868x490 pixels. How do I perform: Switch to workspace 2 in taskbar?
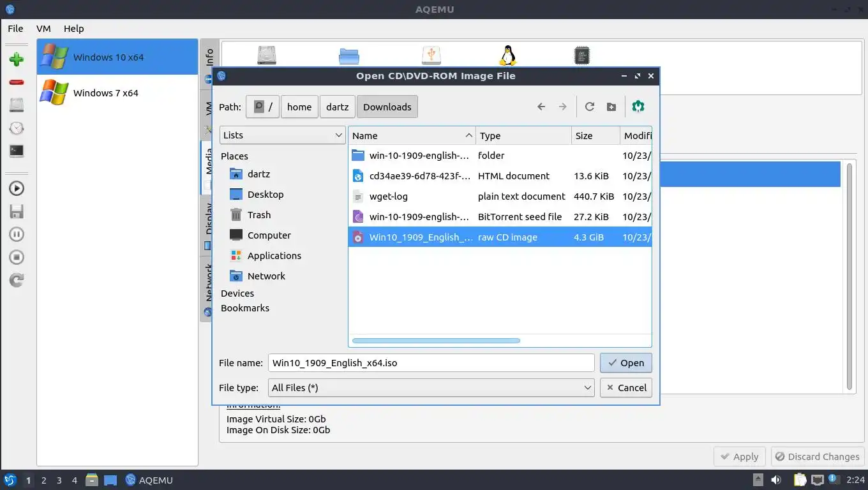click(x=43, y=480)
